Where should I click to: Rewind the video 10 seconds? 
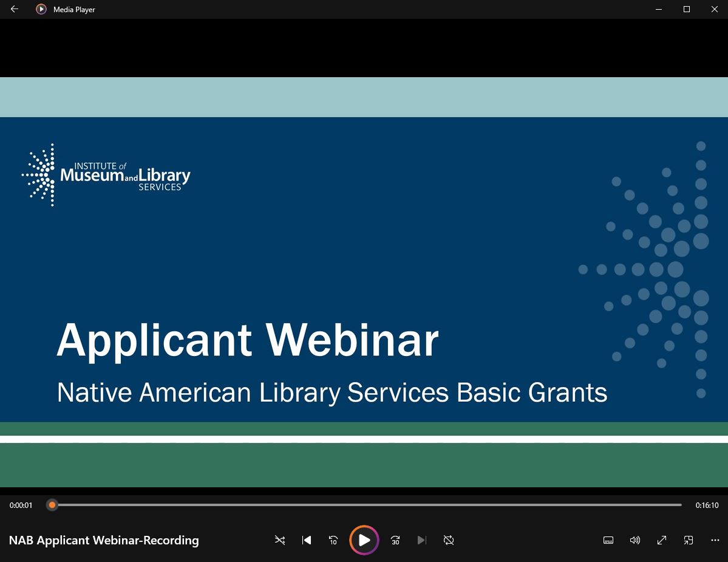click(333, 540)
